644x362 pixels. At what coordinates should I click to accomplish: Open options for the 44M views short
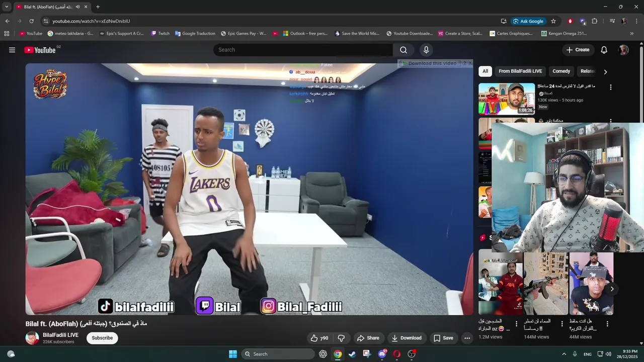coord(607,324)
